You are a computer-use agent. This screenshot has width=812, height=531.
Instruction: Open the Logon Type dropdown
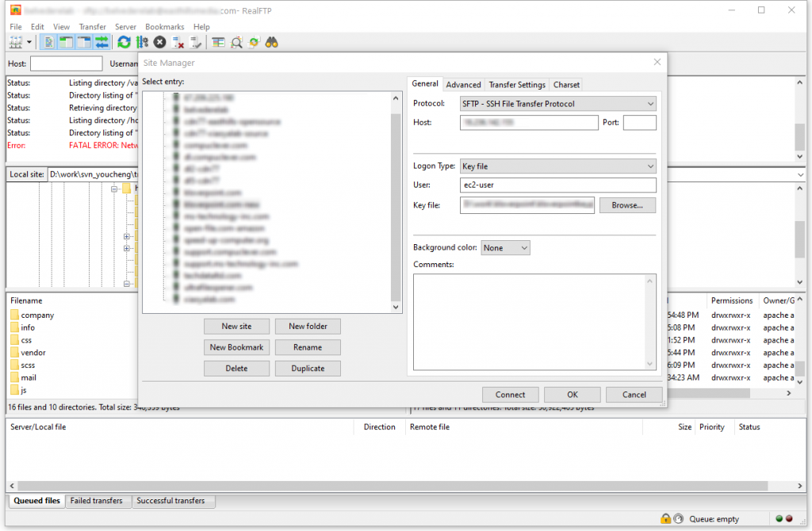pyautogui.click(x=558, y=166)
